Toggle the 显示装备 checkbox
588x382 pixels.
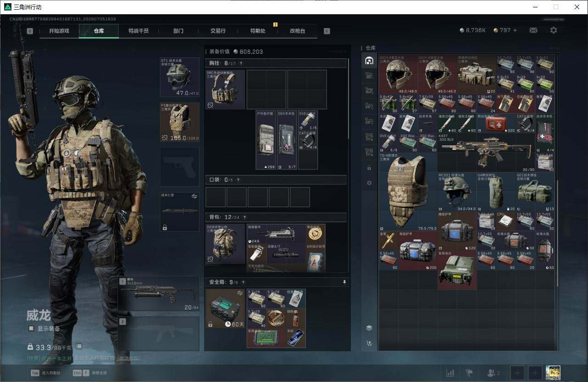pyautogui.click(x=31, y=328)
